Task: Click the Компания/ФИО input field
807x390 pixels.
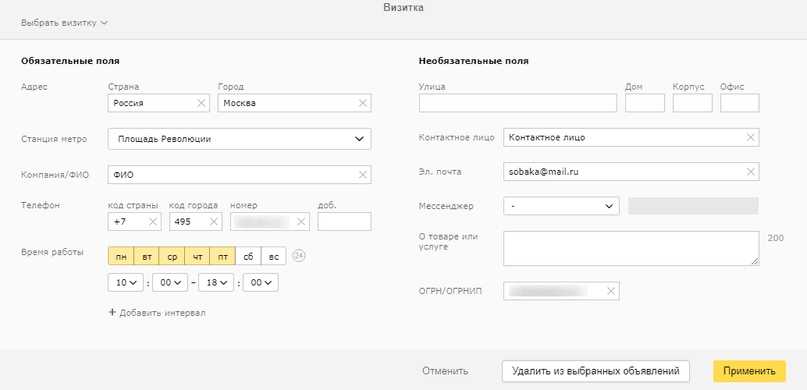Action: pos(239,175)
